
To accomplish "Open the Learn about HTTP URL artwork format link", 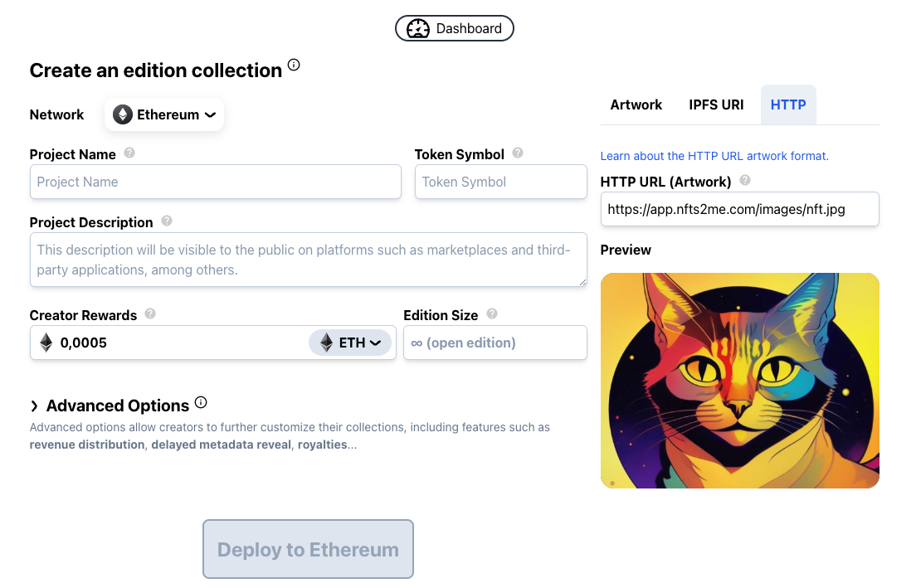I will [x=714, y=156].
